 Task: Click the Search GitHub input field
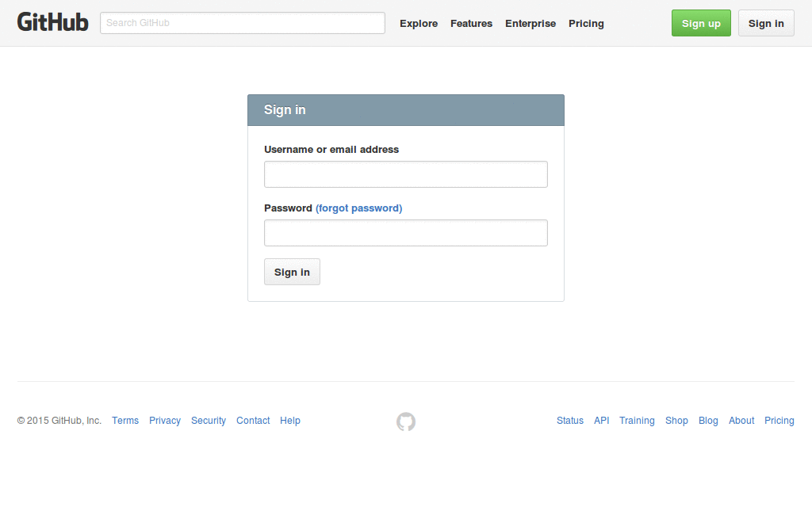coord(242,23)
